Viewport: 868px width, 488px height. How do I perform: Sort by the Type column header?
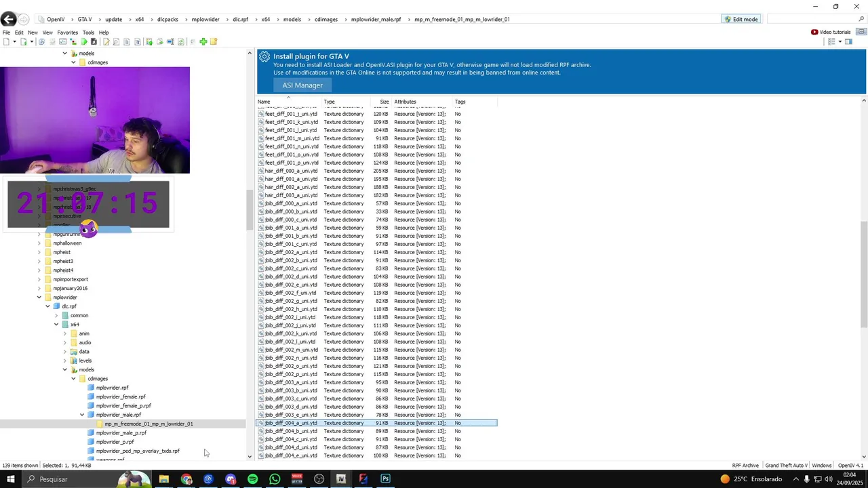click(346, 102)
